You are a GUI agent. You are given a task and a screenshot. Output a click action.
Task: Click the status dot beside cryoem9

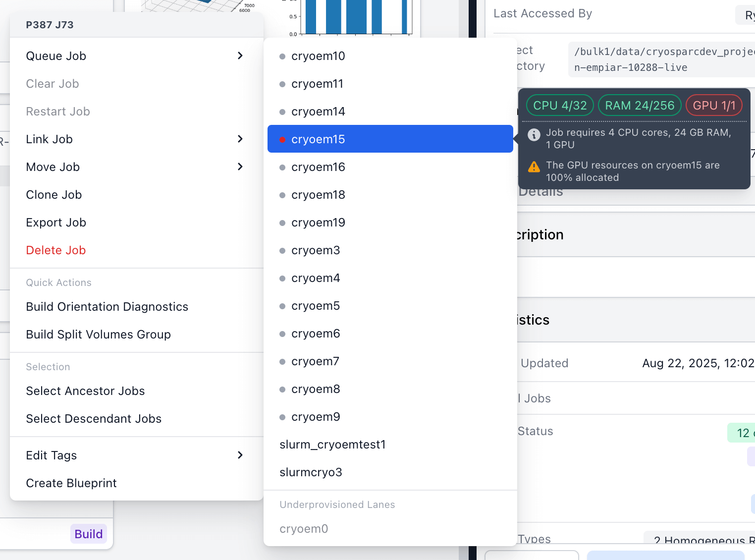click(282, 417)
